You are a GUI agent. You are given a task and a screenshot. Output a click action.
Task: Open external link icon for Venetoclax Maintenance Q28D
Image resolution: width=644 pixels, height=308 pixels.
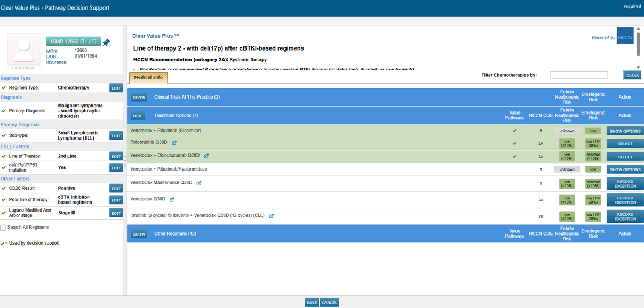point(199,183)
